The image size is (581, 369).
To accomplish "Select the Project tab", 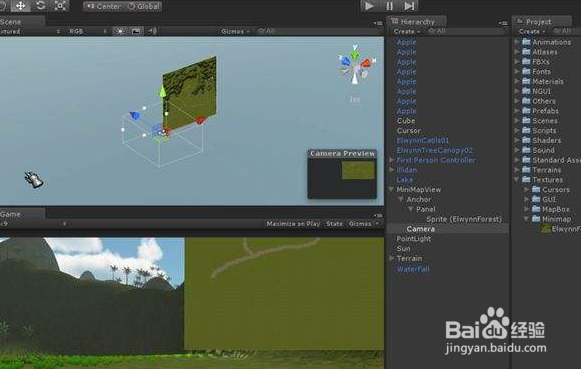I will click(542, 21).
